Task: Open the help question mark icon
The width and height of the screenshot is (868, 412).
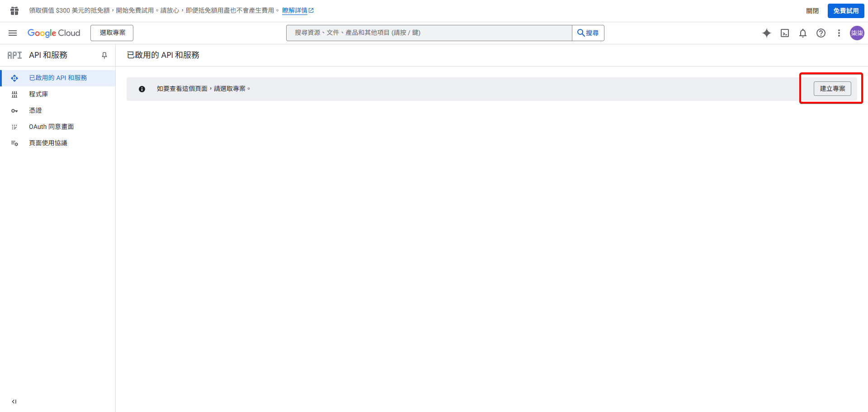Action: pos(821,33)
